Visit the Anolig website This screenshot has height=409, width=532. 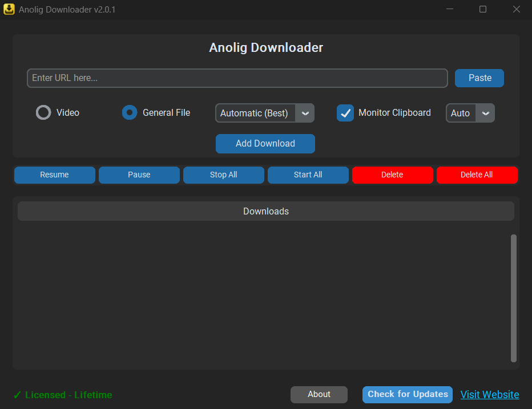[489, 394]
